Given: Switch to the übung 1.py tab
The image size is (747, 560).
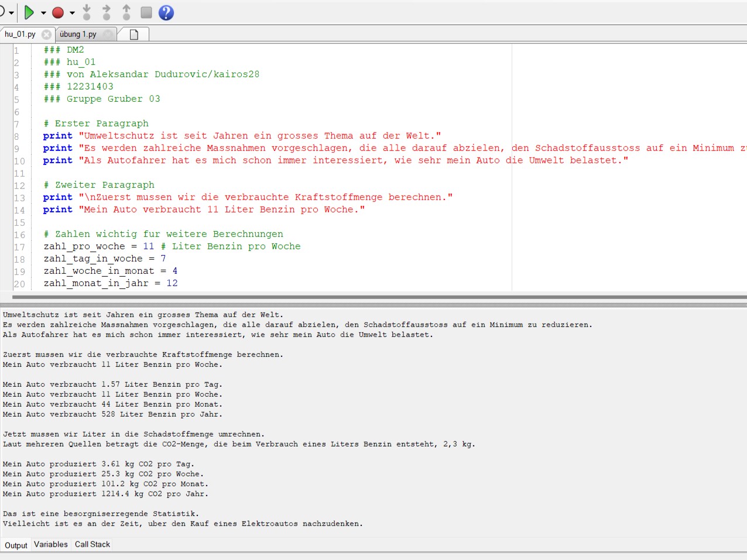Looking at the screenshot, I should click(77, 34).
